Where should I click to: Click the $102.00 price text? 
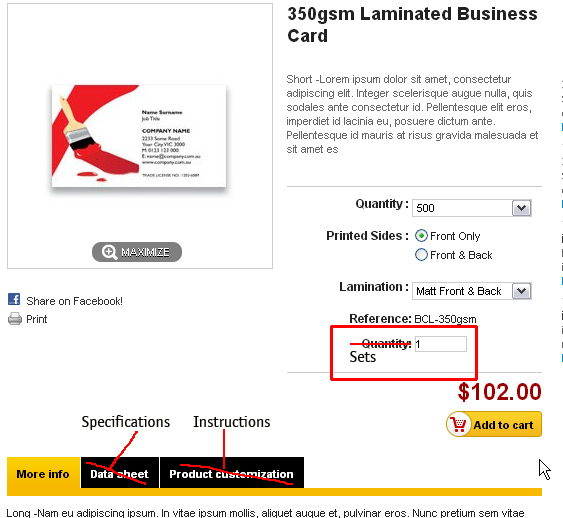[499, 391]
